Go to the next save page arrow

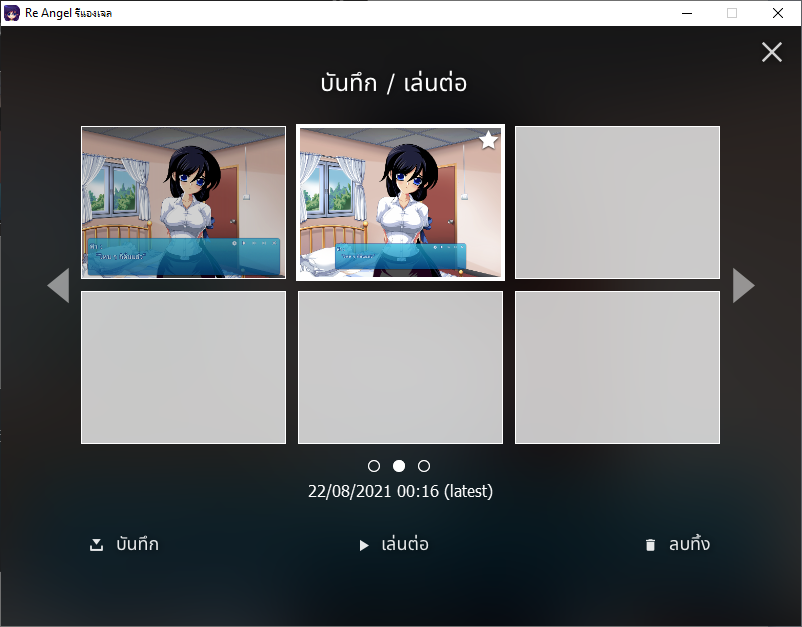(743, 285)
